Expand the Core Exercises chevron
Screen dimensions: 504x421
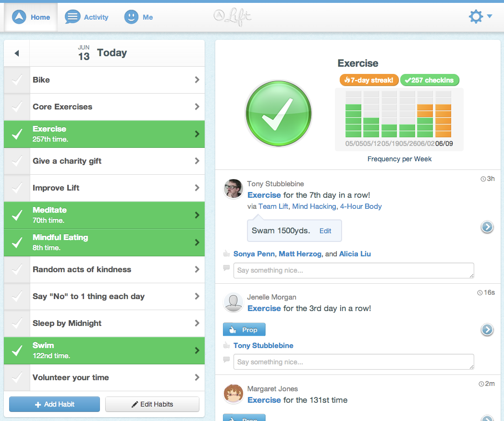pyautogui.click(x=197, y=107)
